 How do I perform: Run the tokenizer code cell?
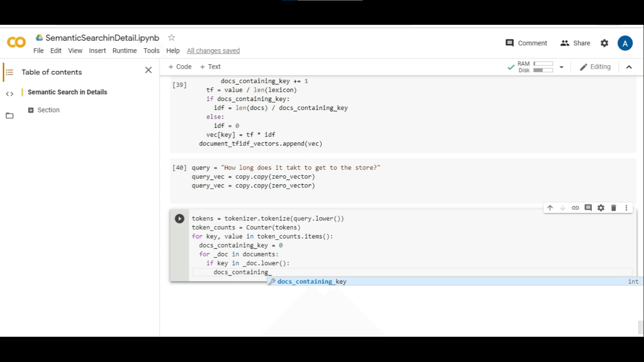180,218
